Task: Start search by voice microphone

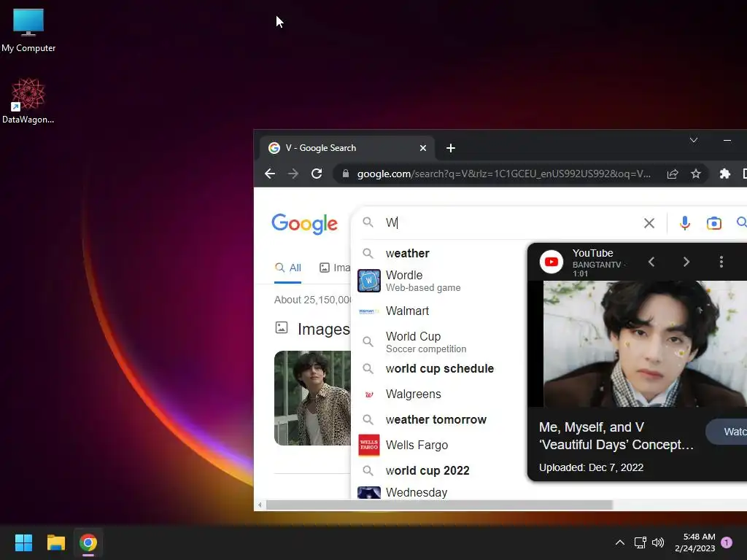Action: 684,223
